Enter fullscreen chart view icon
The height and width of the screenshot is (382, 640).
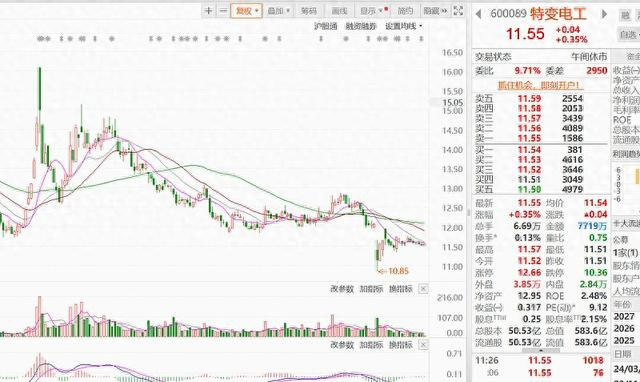[458, 11]
